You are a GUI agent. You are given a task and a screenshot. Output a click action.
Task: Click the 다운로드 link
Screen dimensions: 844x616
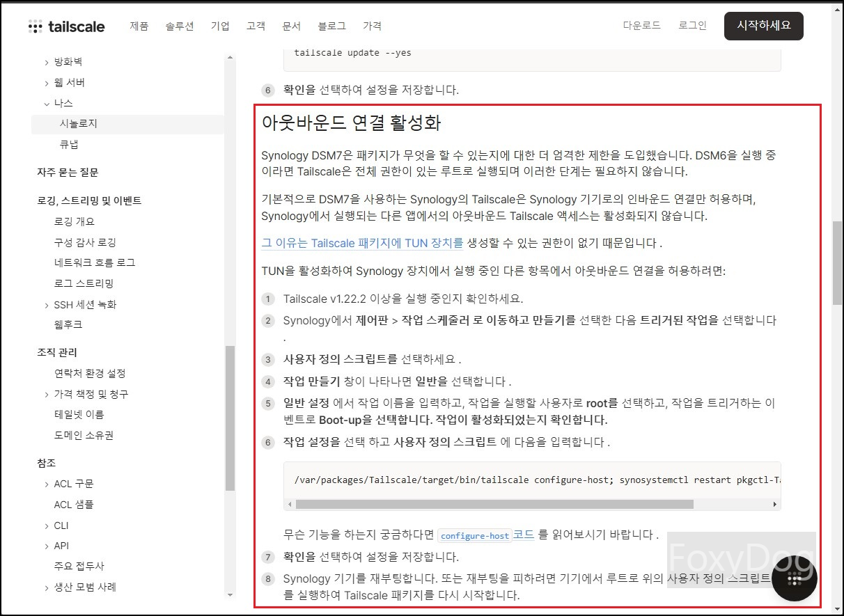point(642,25)
